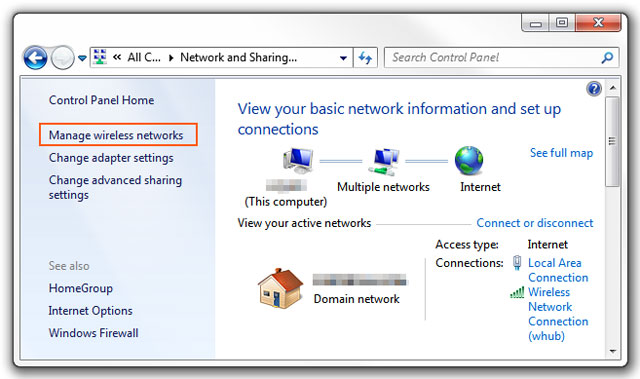Open Local Area Connection link

pos(558,270)
